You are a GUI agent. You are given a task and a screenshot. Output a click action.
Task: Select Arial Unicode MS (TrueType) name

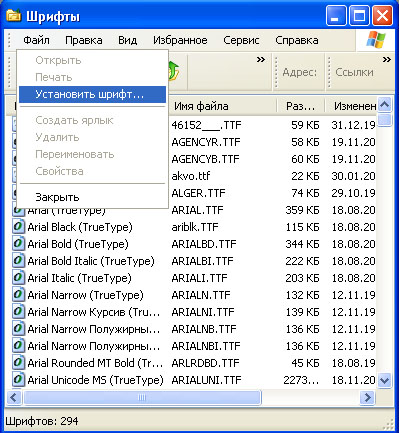(x=96, y=380)
